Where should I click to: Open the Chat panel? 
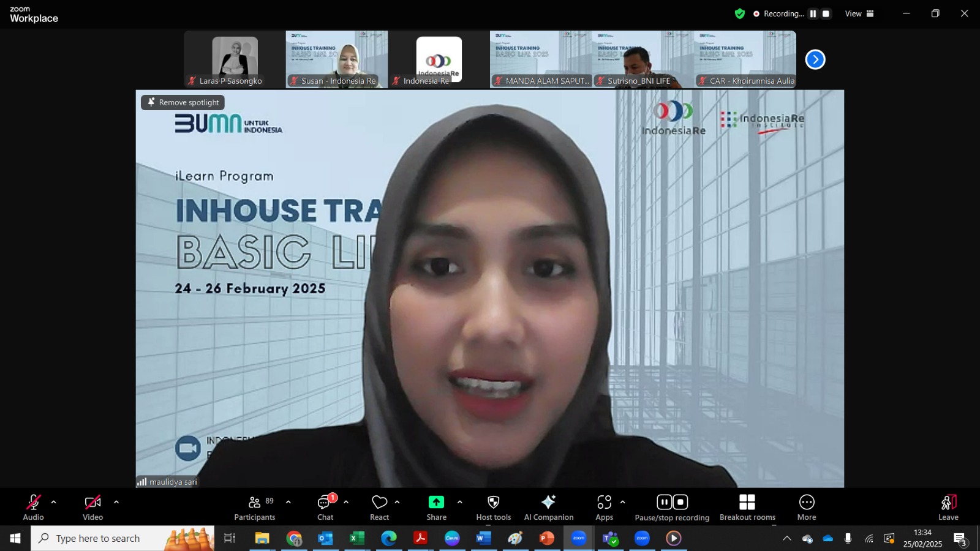click(x=325, y=508)
